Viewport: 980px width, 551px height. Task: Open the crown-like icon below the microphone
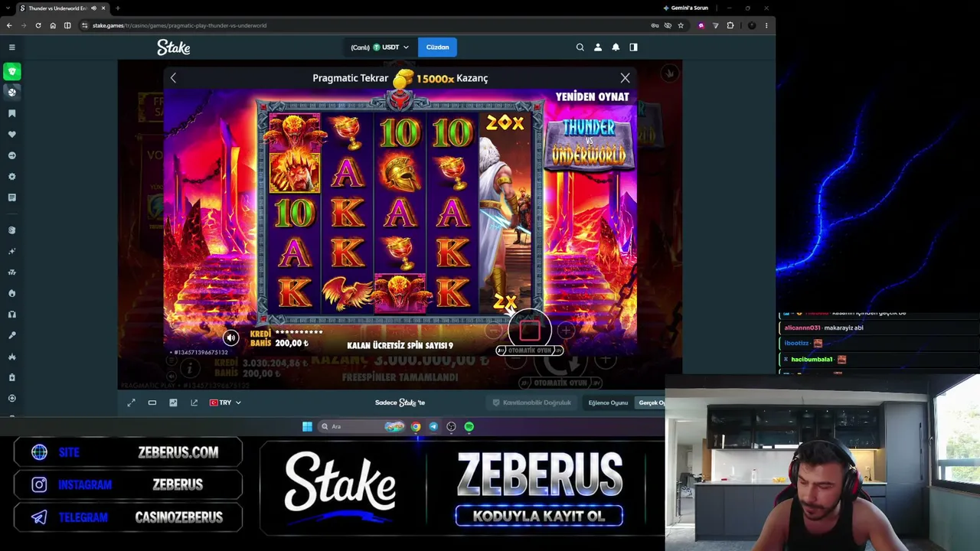[x=11, y=357]
